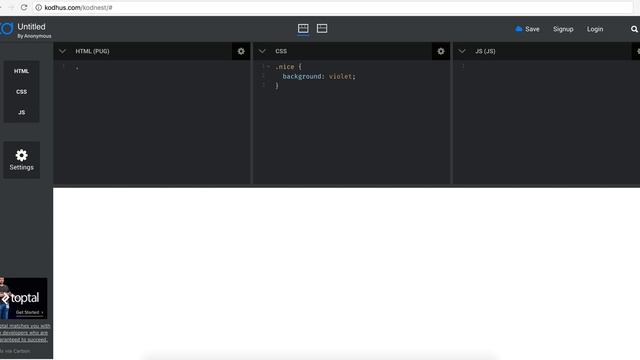Open CSS panel gear settings
This screenshot has height=360, width=640.
[441, 51]
